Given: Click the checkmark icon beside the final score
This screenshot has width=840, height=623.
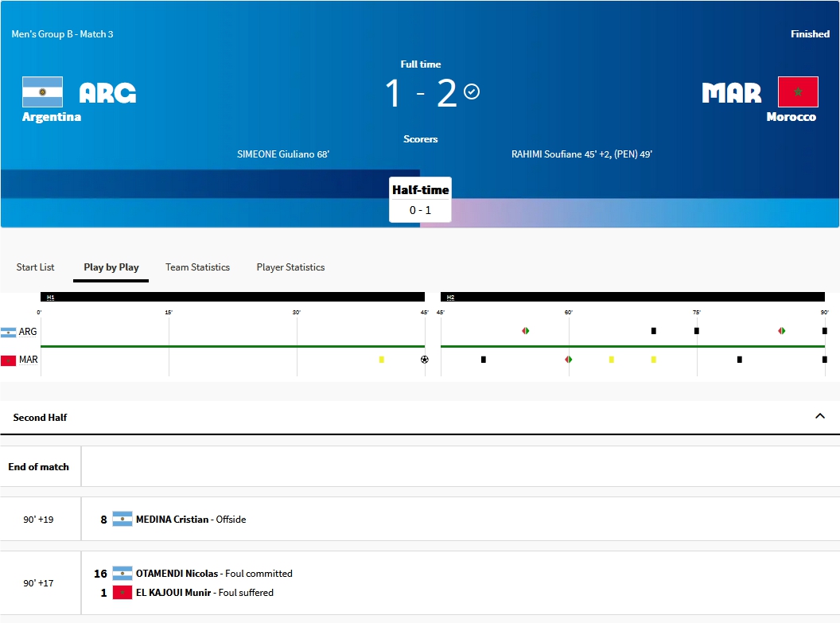Looking at the screenshot, I should (x=472, y=92).
